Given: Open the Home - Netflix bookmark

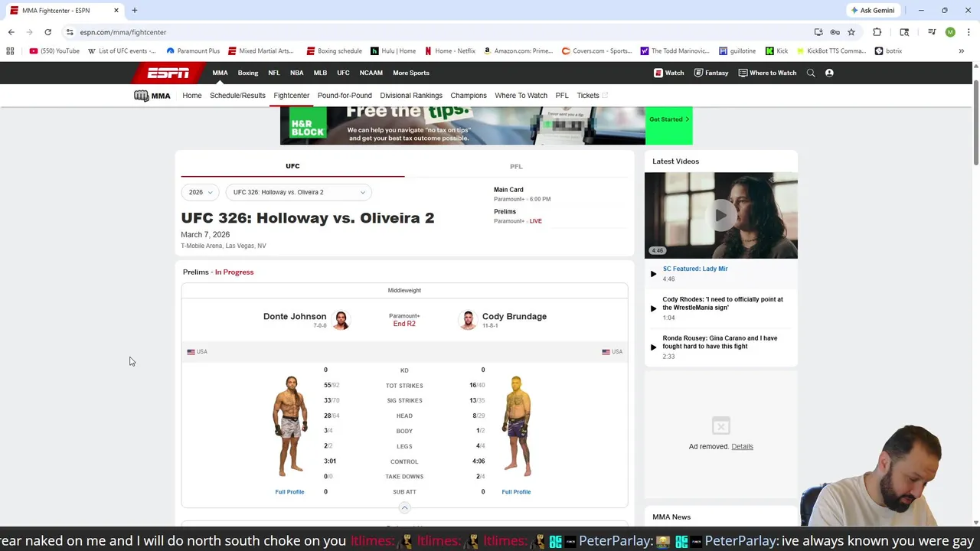Looking at the screenshot, I should (x=450, y=51).
